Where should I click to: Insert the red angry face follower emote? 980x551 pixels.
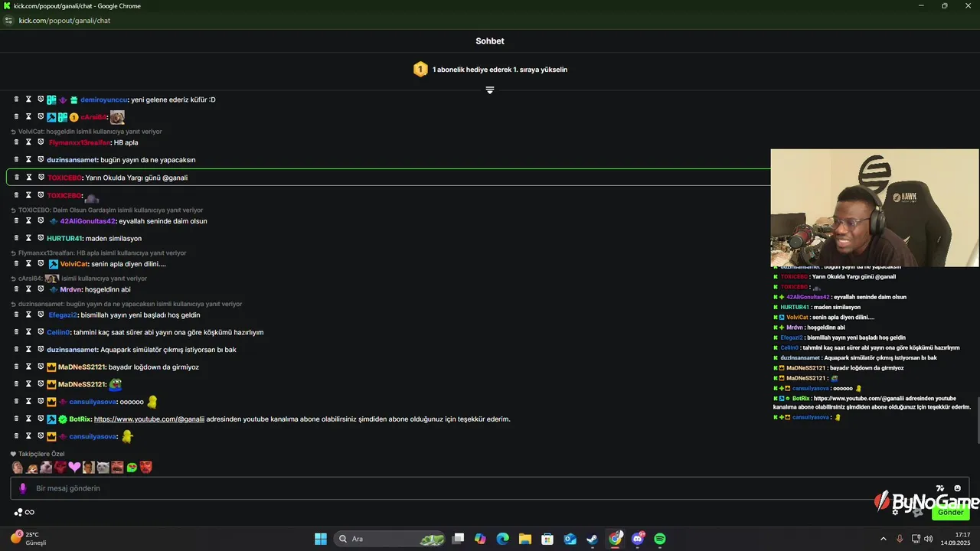(145, 467)
